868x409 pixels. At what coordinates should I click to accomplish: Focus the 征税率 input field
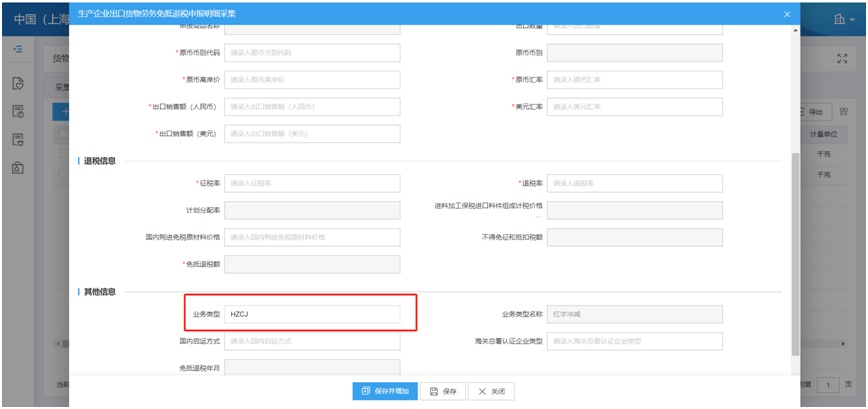click(312, 183)
